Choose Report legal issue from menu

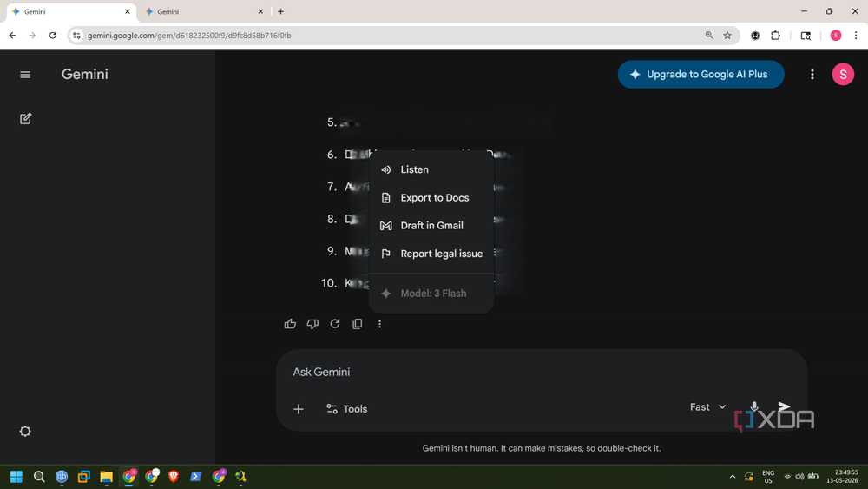(431, 254)
